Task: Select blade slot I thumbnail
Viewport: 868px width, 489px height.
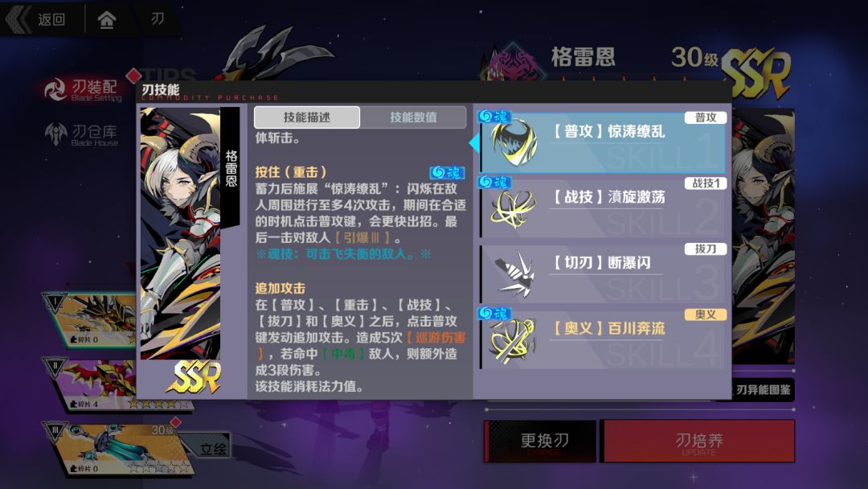Action: coord(90,319)
